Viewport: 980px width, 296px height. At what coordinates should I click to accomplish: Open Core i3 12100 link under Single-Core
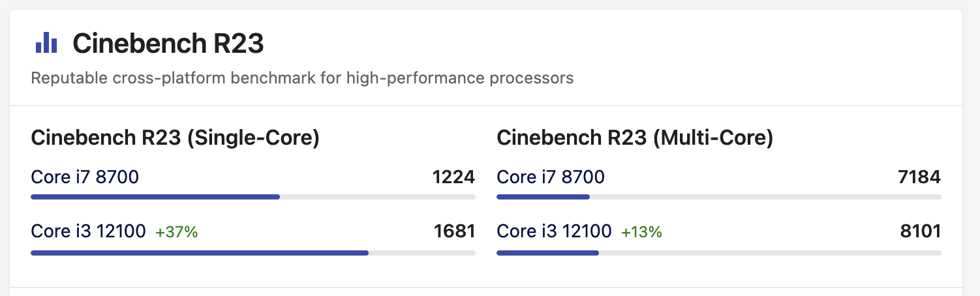click(x=88, y=231)
